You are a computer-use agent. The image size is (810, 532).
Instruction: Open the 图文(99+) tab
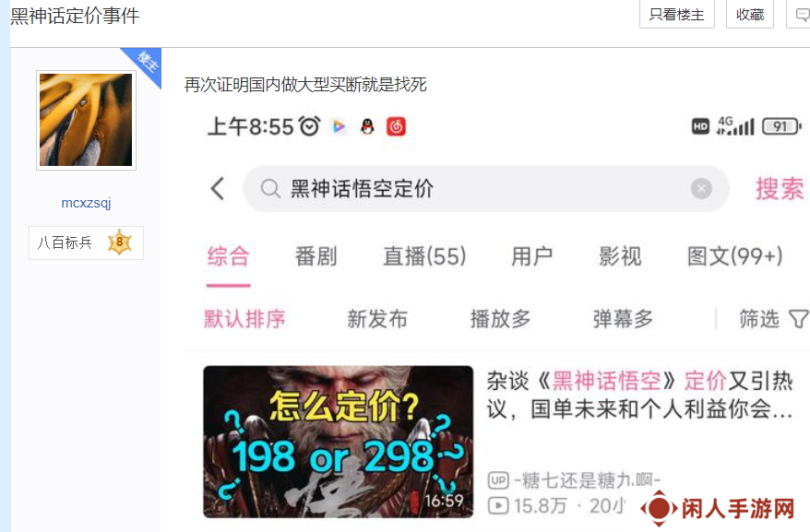(x=734, y=256)
